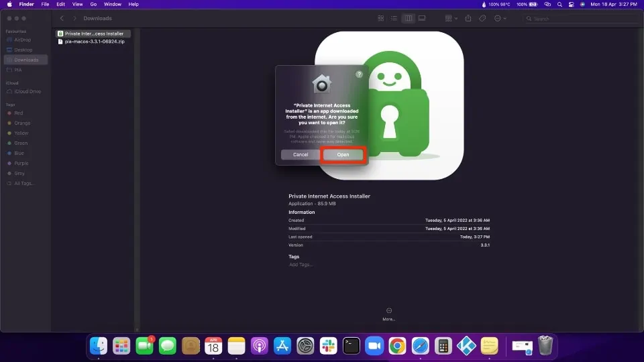Screen dimensions: 644x362
Task: Open the Go menu
Action: [x=93, y=4]
